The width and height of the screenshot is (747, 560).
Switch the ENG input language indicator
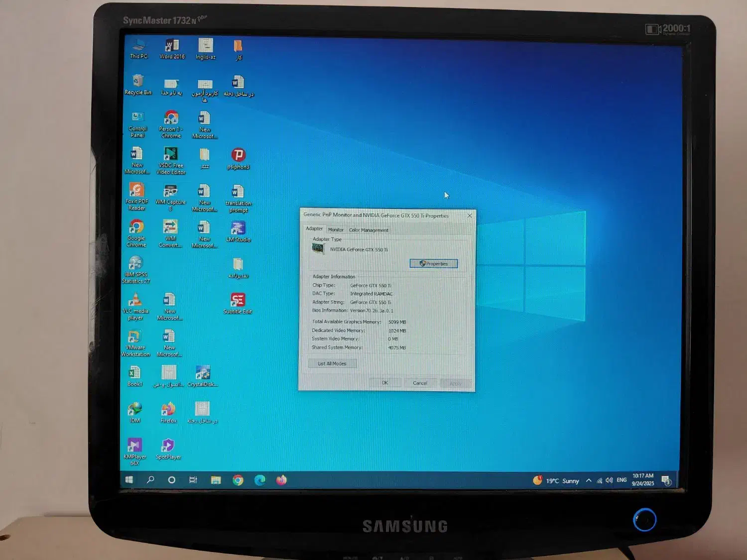[x=622, y=480]
